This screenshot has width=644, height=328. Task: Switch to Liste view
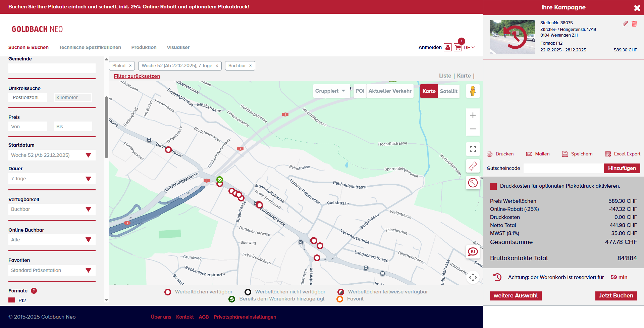pyautogui.click(x=445, y=76)
